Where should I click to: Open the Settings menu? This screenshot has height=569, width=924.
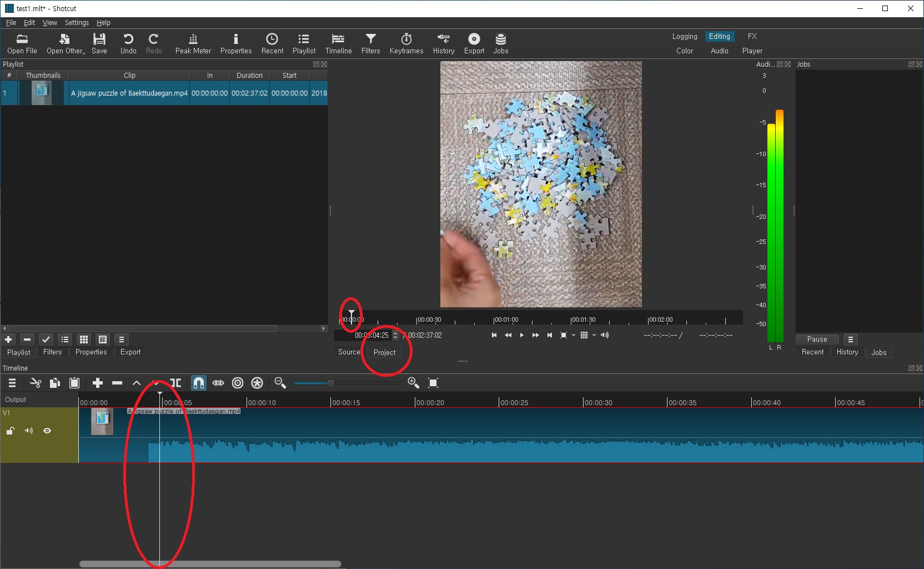77,23
